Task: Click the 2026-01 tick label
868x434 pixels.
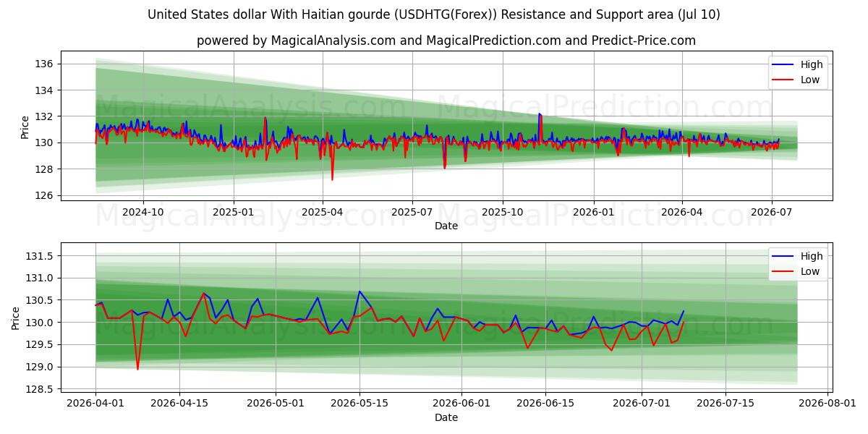Action: point(593,212)
